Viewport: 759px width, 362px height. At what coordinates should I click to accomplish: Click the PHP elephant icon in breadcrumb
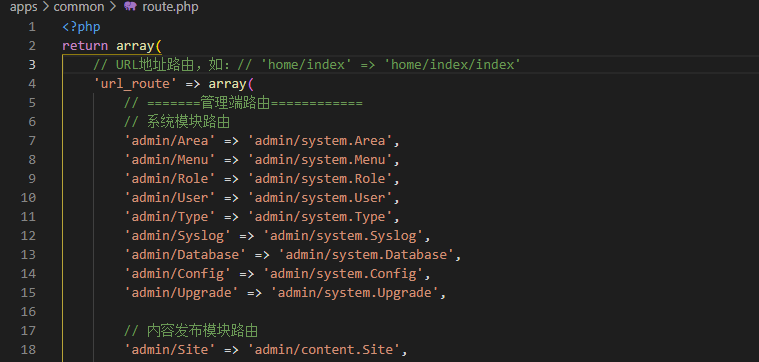coord(130,7)
